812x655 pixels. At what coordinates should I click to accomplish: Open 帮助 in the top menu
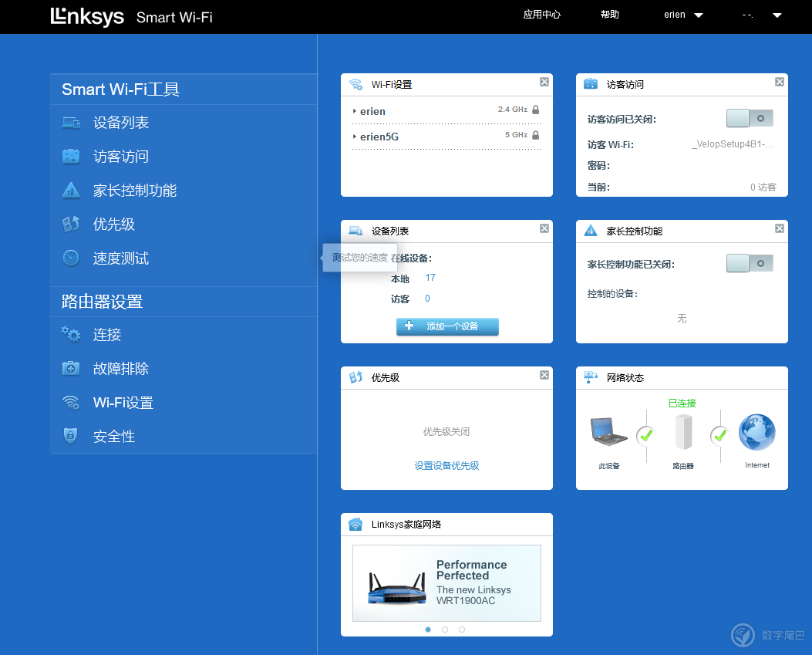609,15
